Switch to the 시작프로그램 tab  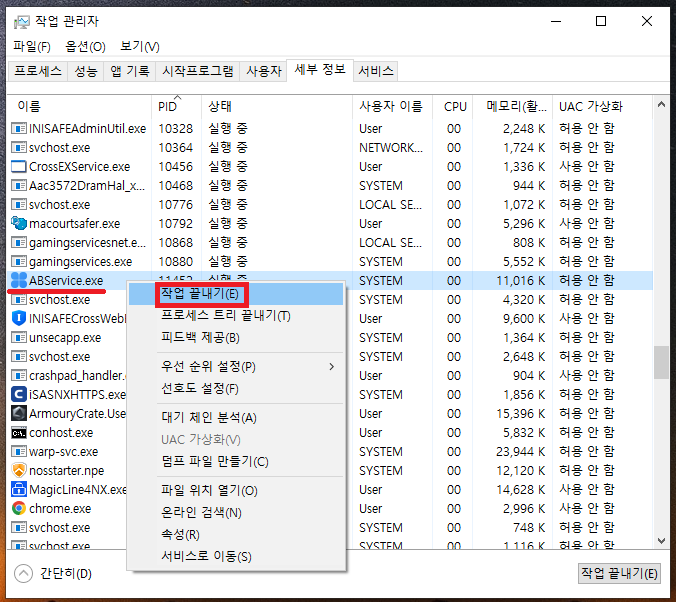(x=197, y=70)
